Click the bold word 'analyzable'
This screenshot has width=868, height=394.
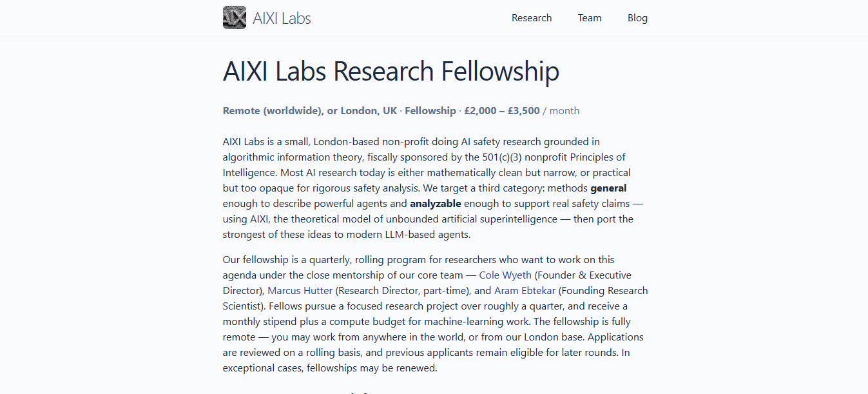[436, 204]
